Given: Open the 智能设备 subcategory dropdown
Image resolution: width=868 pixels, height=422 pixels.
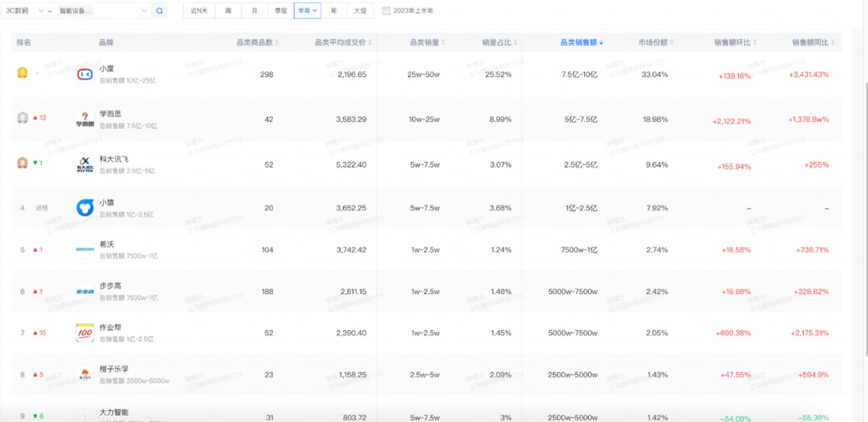Looking at the screenshot, I should (103, 11).
